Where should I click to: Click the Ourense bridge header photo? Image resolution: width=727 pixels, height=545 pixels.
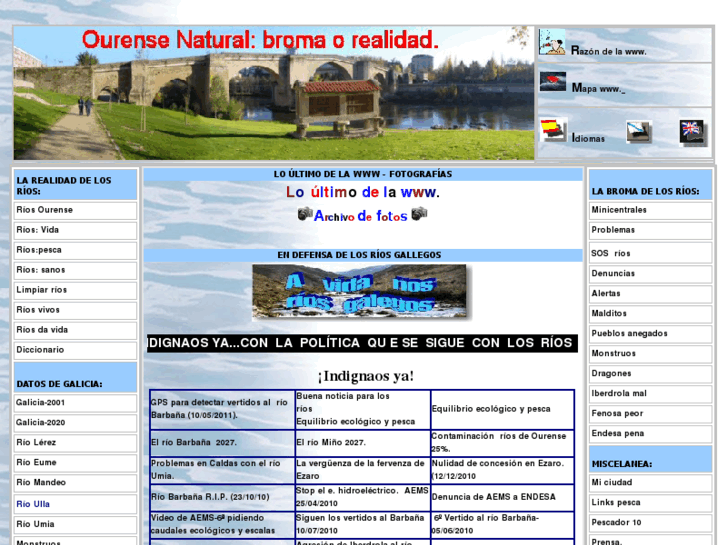274,93
